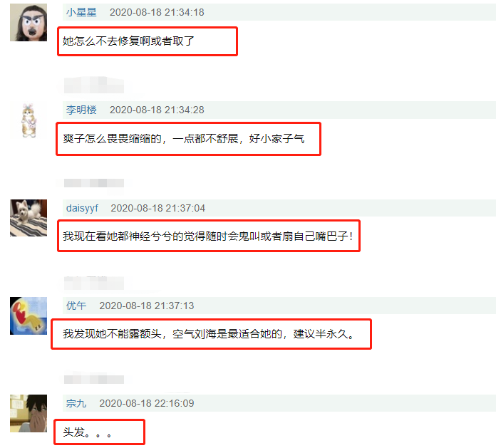Select the comment starting with 我现在看她都神经兮兮
Screen dimensions: 496x448
(x=207, y=236)
